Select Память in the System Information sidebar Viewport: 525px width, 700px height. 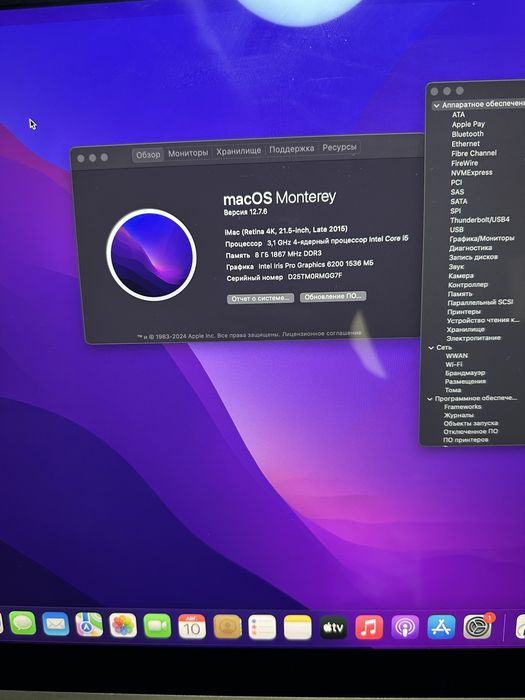point(460,294)
